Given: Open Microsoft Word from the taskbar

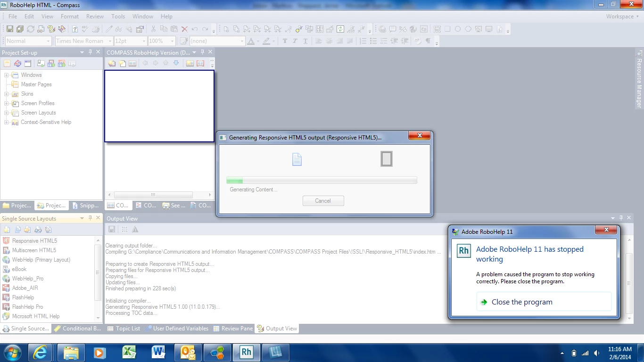Looking at the screenshot, I should coord(158,353).
